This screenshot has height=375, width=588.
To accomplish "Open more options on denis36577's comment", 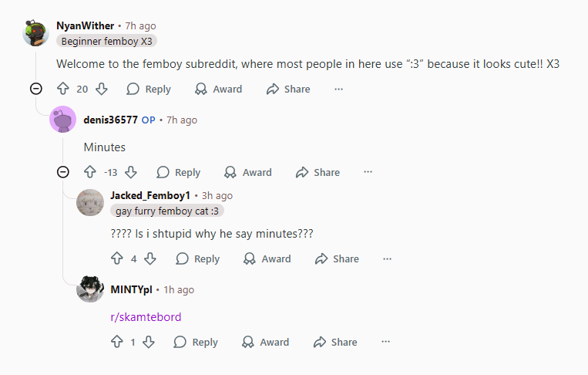I will click(368, 172).
